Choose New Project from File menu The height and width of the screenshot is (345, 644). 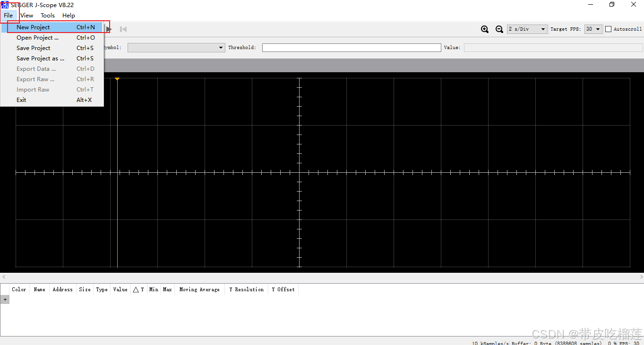[x=52, y=27]
